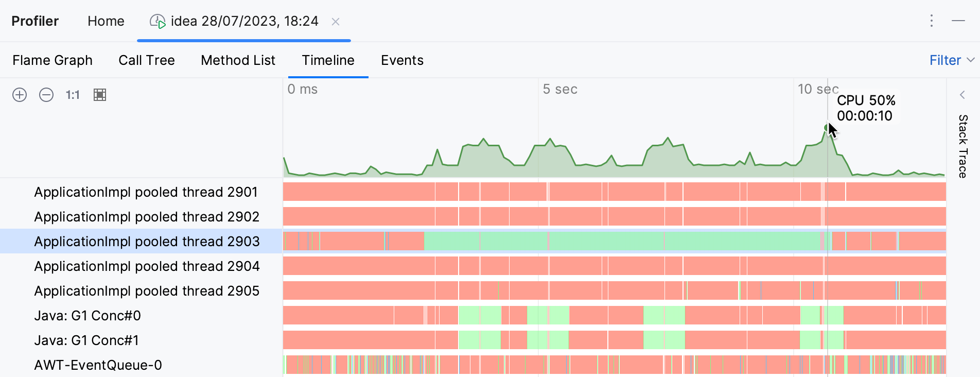Switch to the Flame Graph tab

52,60
